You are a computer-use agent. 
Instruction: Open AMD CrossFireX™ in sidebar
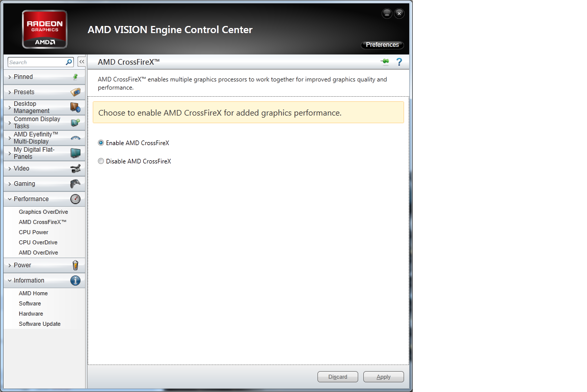point(43,222)
